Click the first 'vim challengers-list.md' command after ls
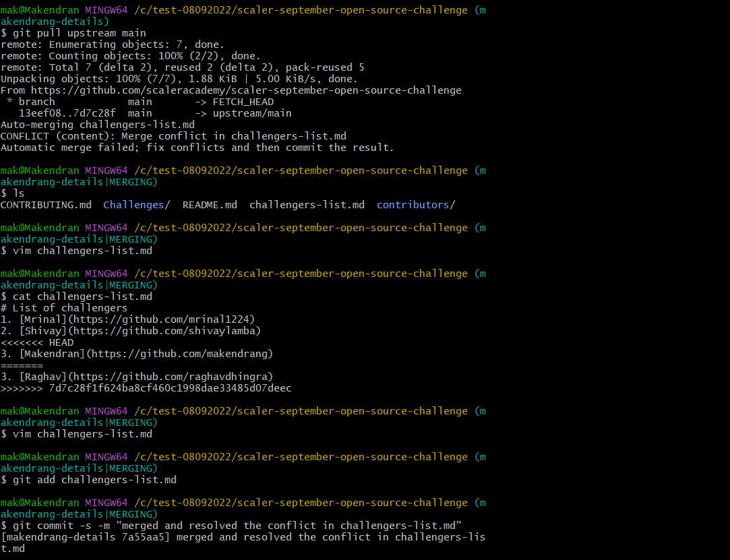Viewport: 730px width, 560px height. (82, 251)
